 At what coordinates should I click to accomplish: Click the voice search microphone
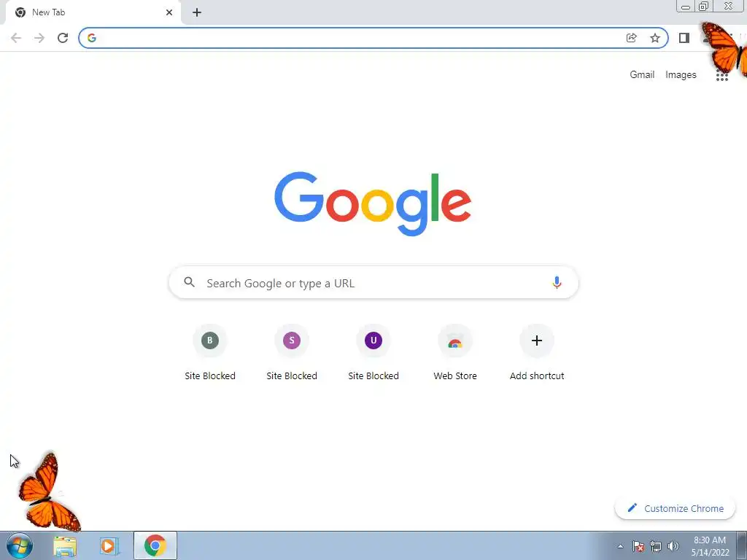click(557, 282)
